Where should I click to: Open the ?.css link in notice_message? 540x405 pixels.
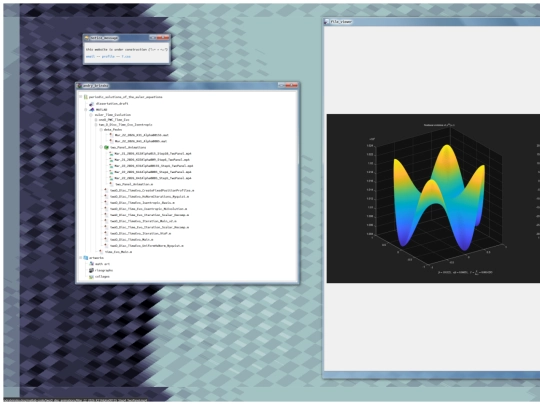(x=126, y=56)
